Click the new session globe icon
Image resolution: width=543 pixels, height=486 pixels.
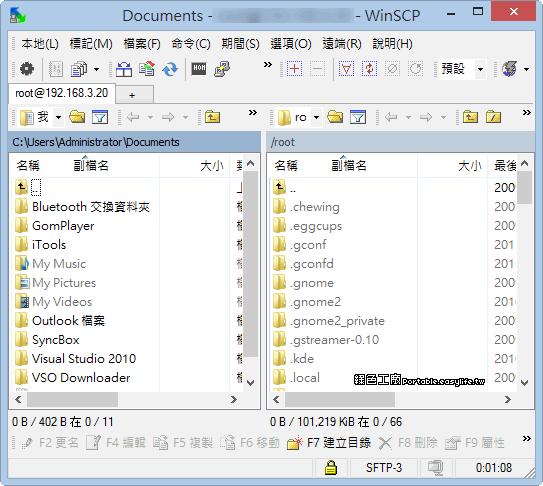[510, 69]
